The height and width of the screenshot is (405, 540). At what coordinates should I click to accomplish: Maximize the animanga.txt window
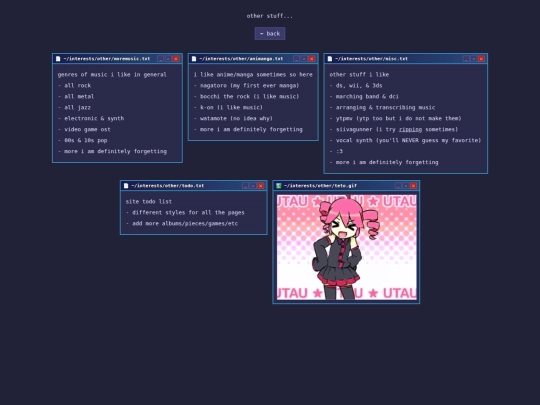tap(304, 59)
